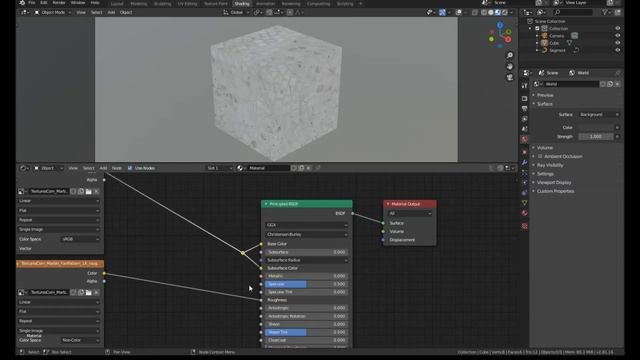Adjust the Specular slider in Principled BSDF

point(307,284)
